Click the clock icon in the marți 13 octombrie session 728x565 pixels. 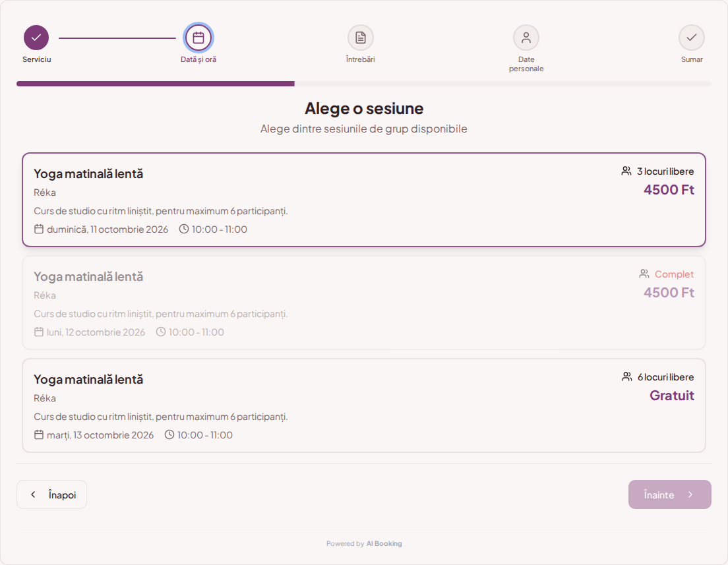[169, 434]
